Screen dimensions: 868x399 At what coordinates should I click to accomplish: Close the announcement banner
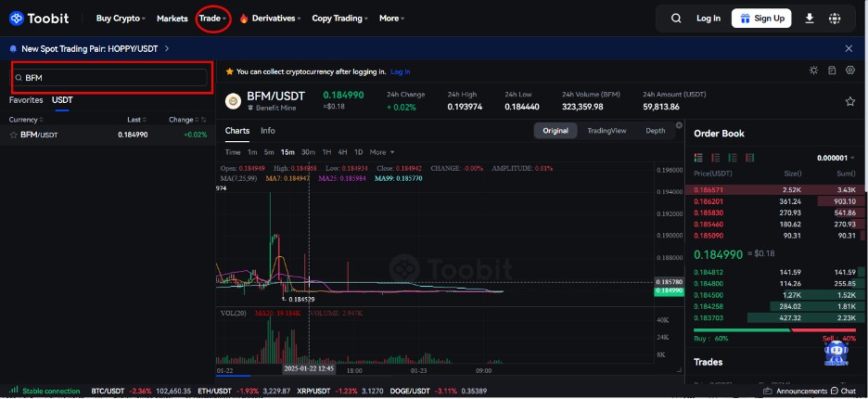click(849, 49)
